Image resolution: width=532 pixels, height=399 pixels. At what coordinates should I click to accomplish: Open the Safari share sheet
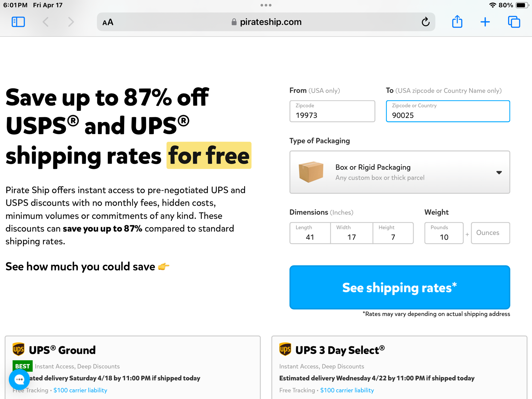[457, 22]
